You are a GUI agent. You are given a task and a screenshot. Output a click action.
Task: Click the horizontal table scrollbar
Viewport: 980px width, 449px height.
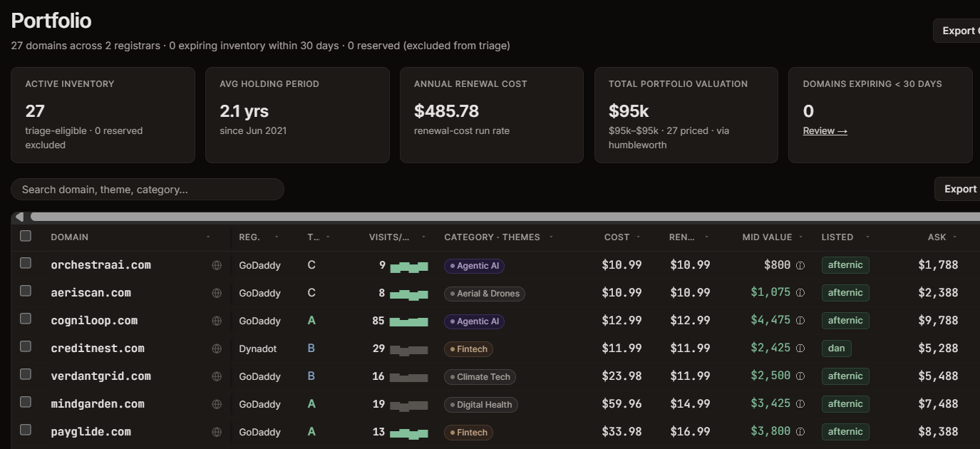[x=505, y=217]
